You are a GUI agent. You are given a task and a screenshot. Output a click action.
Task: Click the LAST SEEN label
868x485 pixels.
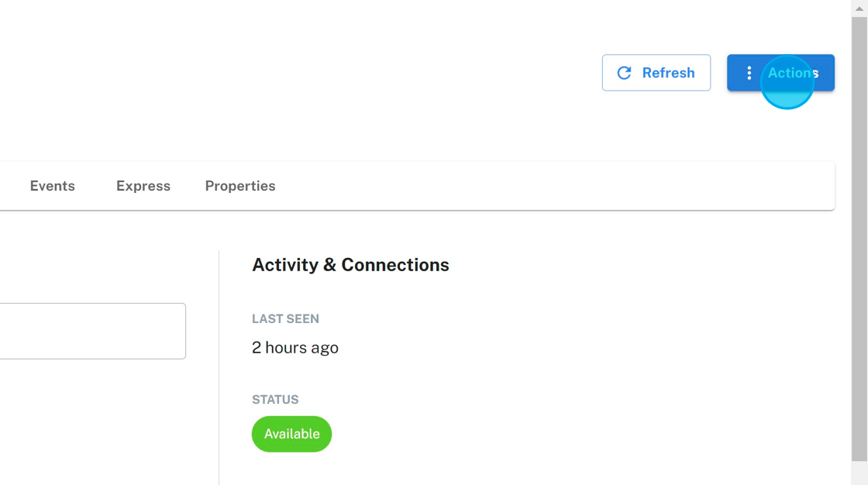[x=285, y=318]
